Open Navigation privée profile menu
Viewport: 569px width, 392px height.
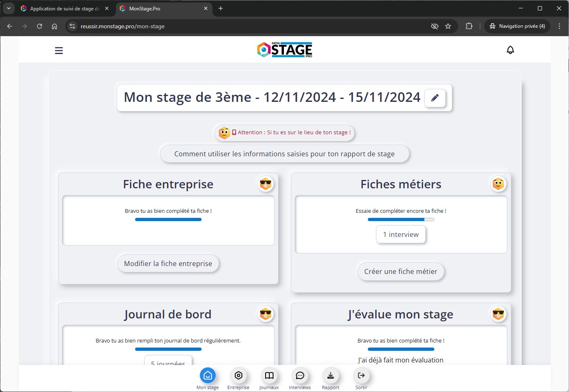[517, 26]
